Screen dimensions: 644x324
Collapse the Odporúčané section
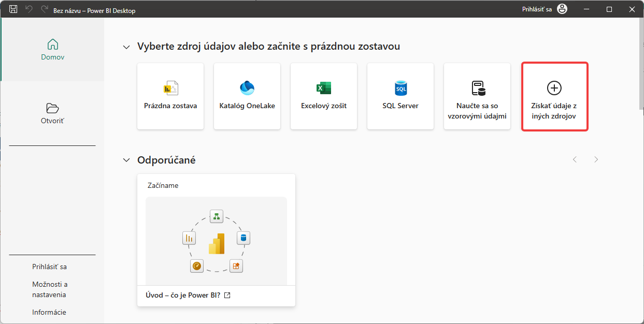coord(126,160)
